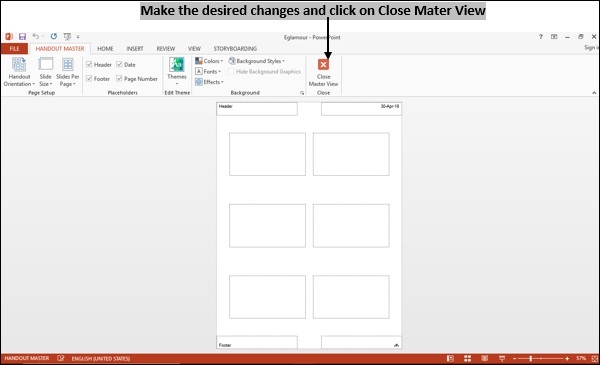This screenshot has width=600, height=365.
Task: Select the HANDOUT MASTER tab
Action: point(60,49)
